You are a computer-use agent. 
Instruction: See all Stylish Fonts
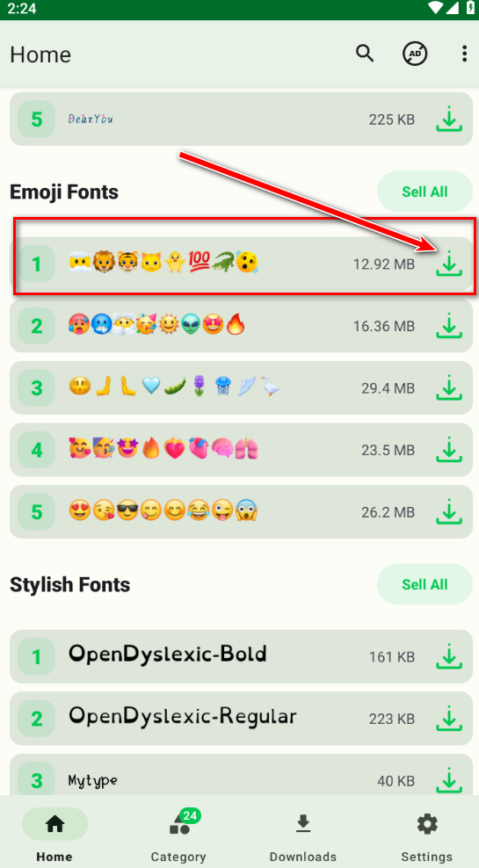(x=425, y=584)
